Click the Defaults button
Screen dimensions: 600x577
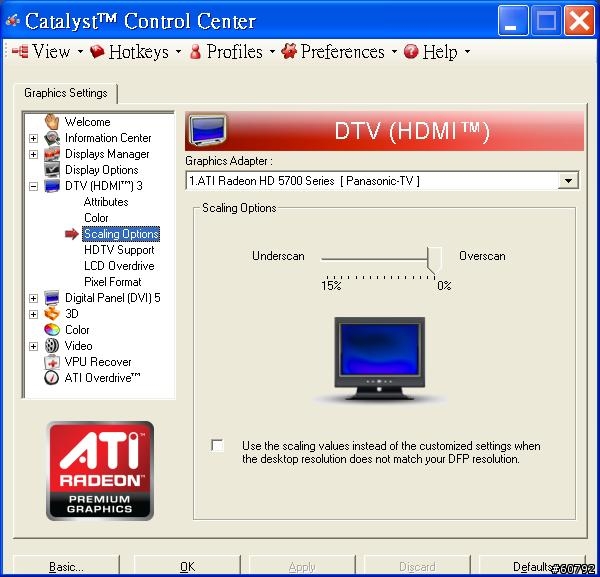coord(532,566)
